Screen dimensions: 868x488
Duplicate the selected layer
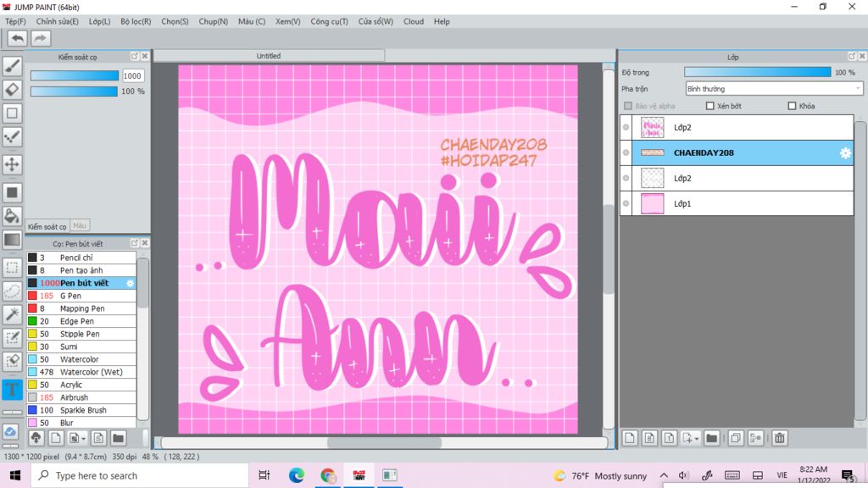coord(736,438)
